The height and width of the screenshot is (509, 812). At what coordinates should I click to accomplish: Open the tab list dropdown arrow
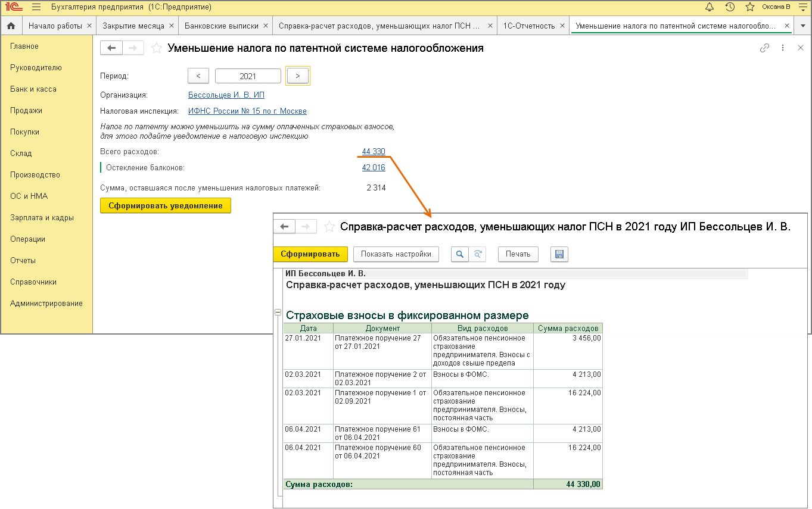coord(802,26)
